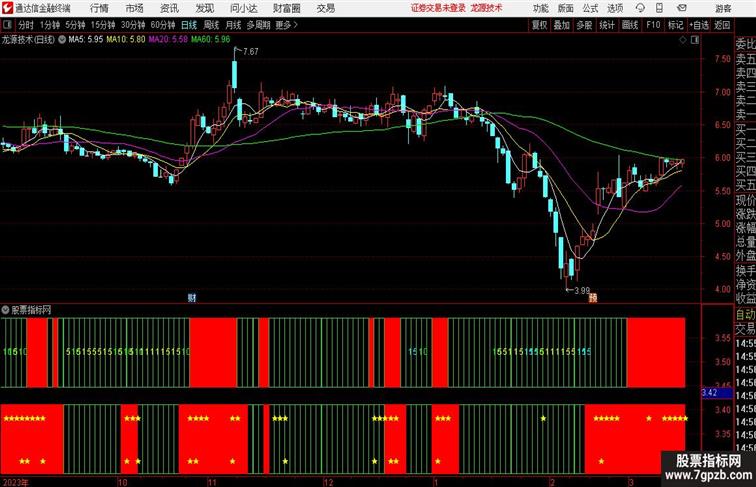Click the 叠加 overlay button

click(x=562, y=25)
